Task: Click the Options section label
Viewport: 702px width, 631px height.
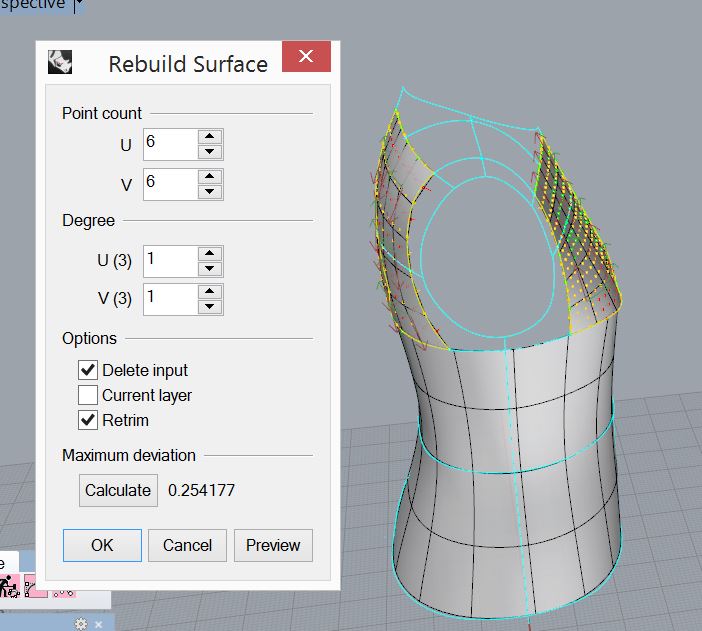Action: (89, 338)
